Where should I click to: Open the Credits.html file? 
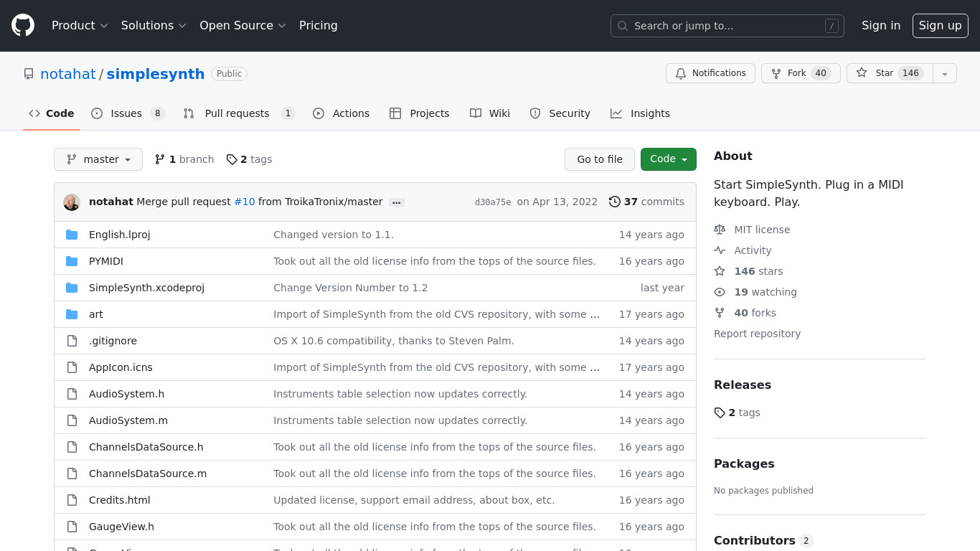click(120, 500)
